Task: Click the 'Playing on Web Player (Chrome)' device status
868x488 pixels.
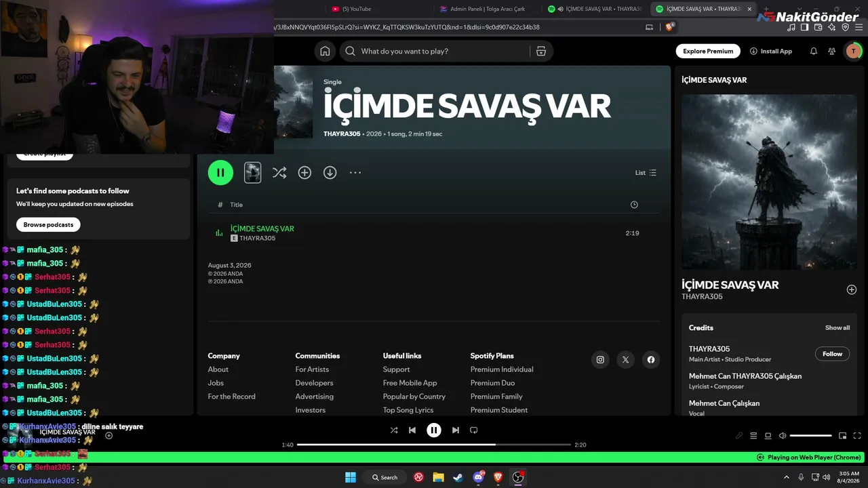Action: pos(809,457)
